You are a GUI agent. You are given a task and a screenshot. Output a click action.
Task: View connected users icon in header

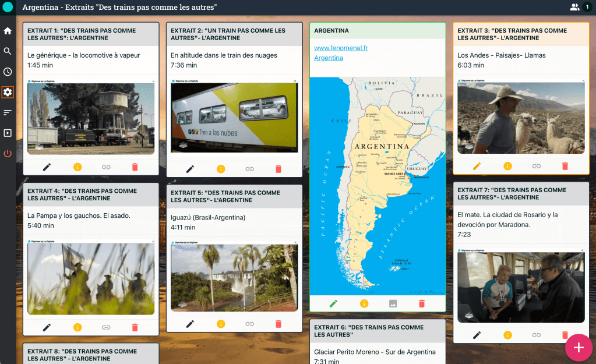575,7
